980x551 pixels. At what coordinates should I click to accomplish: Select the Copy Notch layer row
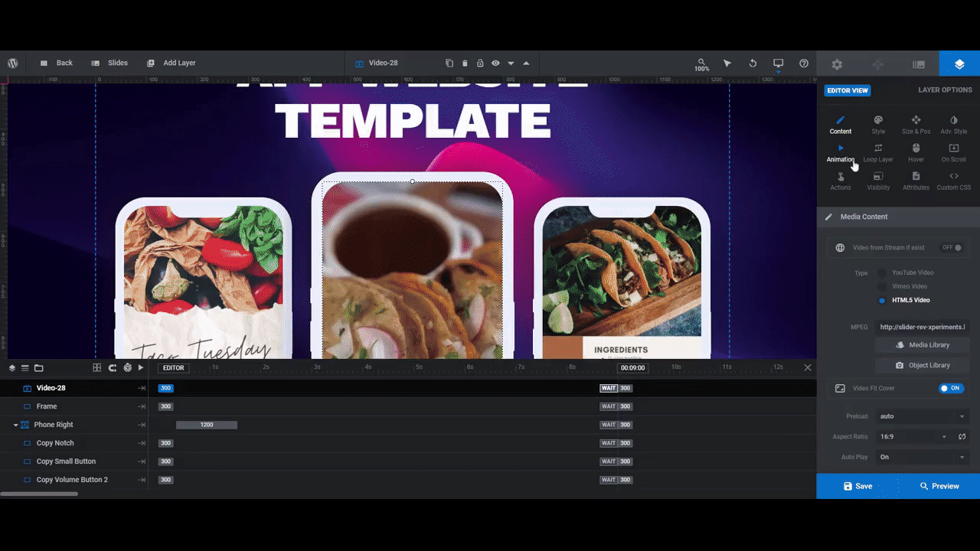click(x=74, y=443)
